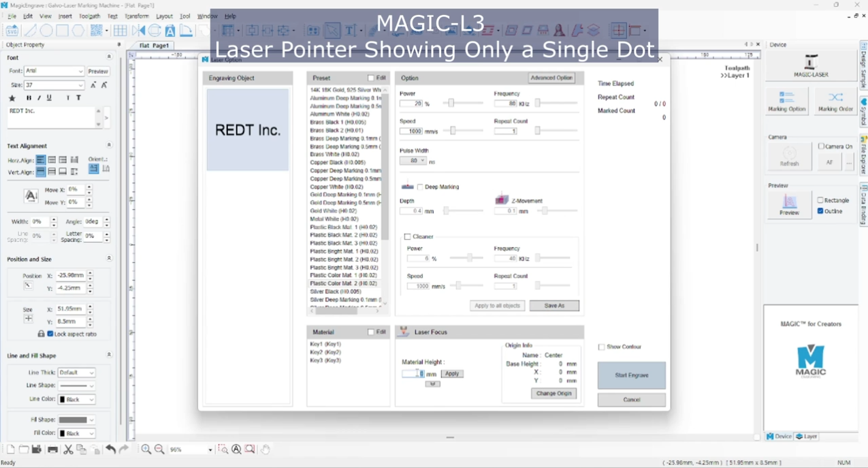Viewport: 868px width, 468px height.
Task: Click the Undo arrow icon
Action: [110, 450]
